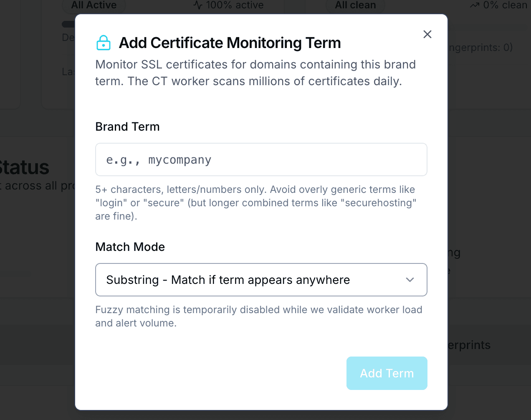Click the "fingerprints: 0" label behind the dialog
Image resolution: width=531 pixels, height=420 pixels.
(479, 48)
